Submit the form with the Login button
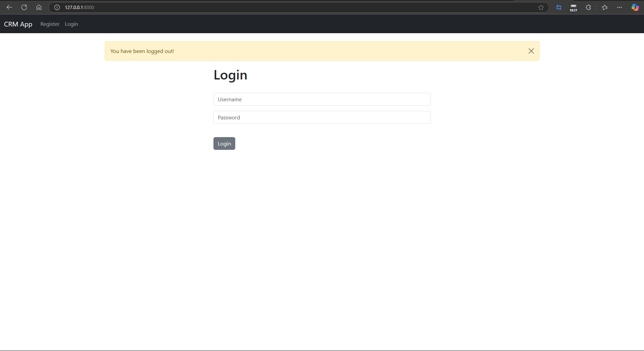This screenshot has height=351, width=644. point(224,143)
